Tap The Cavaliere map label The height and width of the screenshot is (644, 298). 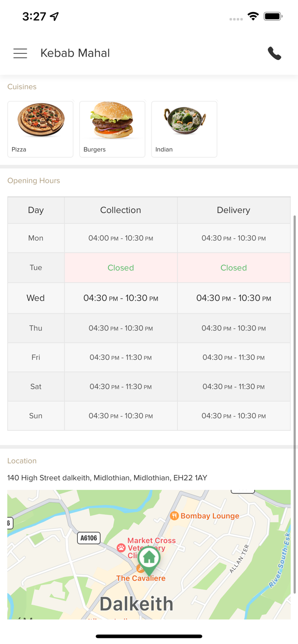pos(141,578)
